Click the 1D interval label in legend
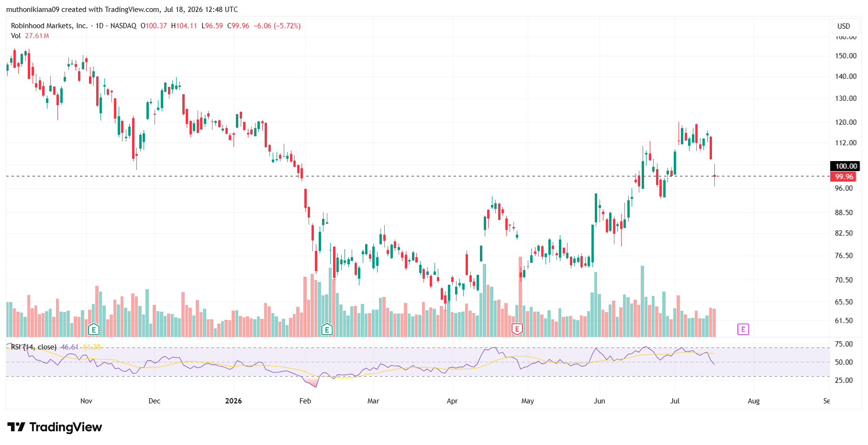Image resolution: width=868 pixels, height=445 pixels. click(100, 26)
